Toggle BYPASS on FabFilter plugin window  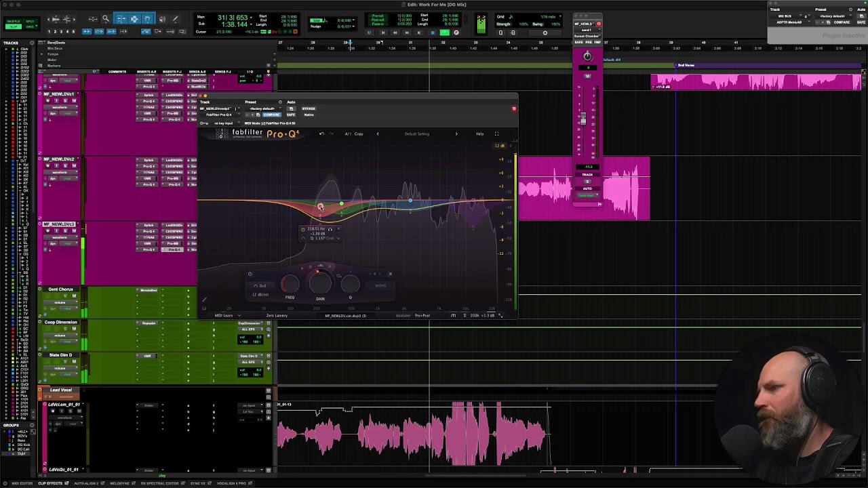(x=309, y=108)
